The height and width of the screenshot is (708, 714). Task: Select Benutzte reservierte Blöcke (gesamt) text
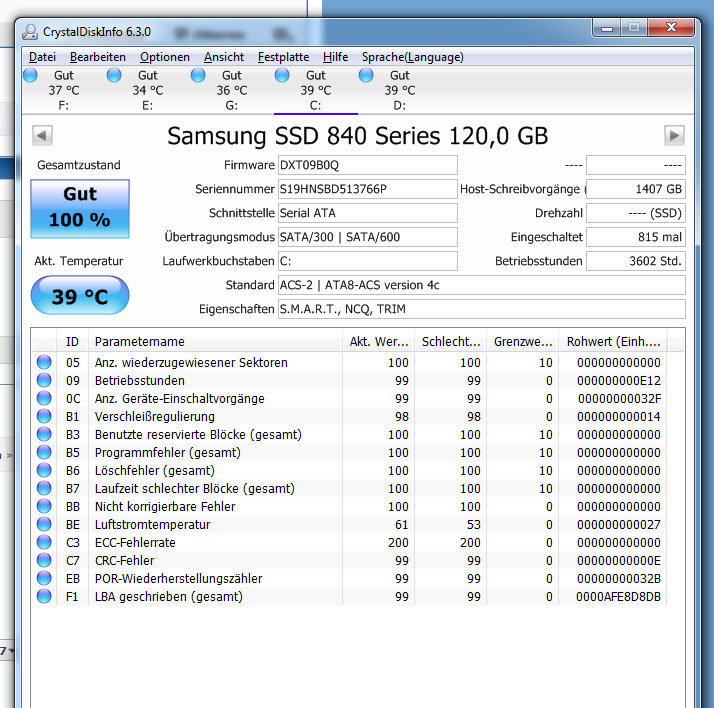198,434
